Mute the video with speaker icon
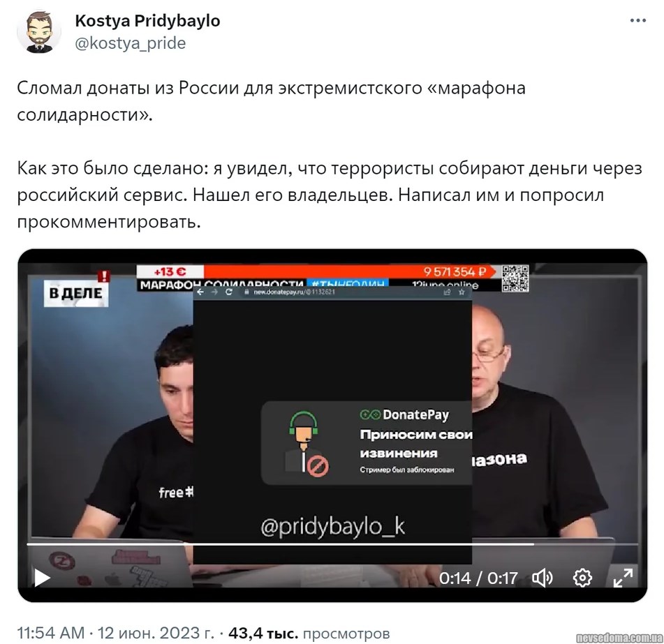Viewport: 664px width, 644px height. (542, 578)
